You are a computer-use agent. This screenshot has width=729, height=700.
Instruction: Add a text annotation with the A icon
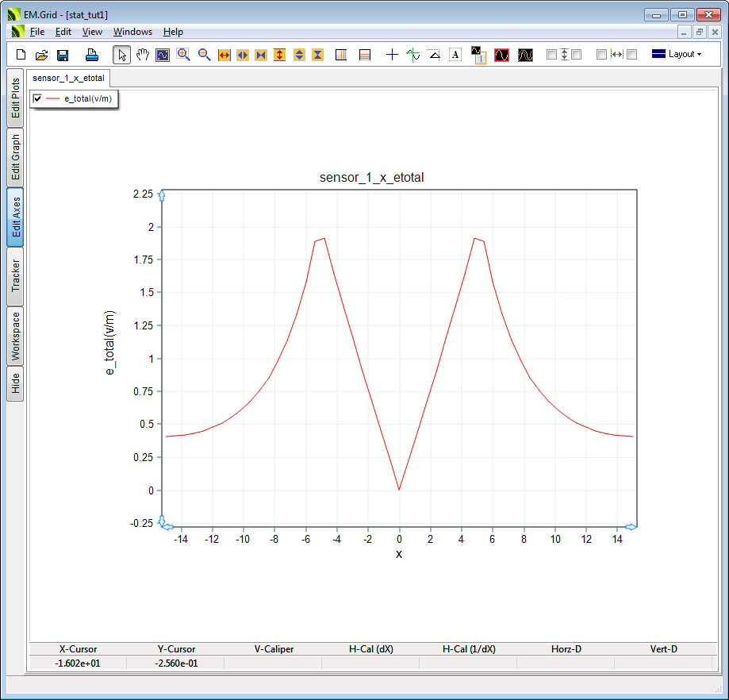click(x=455, y=55)
